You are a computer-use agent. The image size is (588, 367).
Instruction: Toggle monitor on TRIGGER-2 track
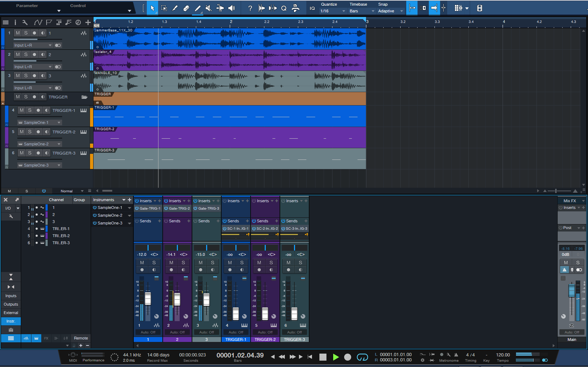click(47, 132)
